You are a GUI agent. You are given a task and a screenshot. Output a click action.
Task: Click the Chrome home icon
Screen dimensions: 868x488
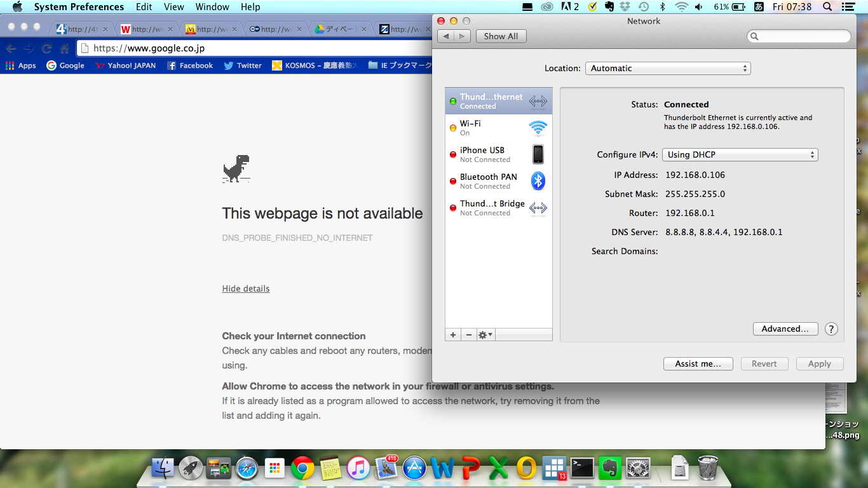pos(64,48)
